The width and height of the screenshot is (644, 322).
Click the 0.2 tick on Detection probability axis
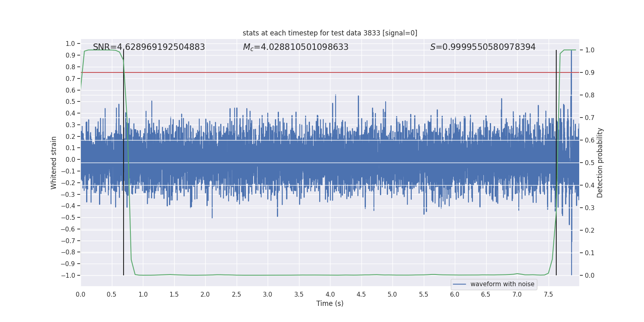590,230
